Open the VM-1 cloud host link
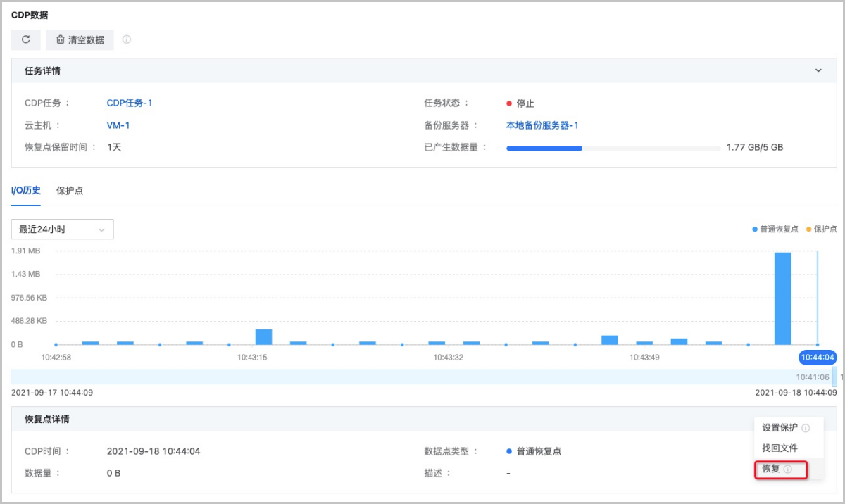This screenshot has height=504, width=845. click(x=118, y=125)
